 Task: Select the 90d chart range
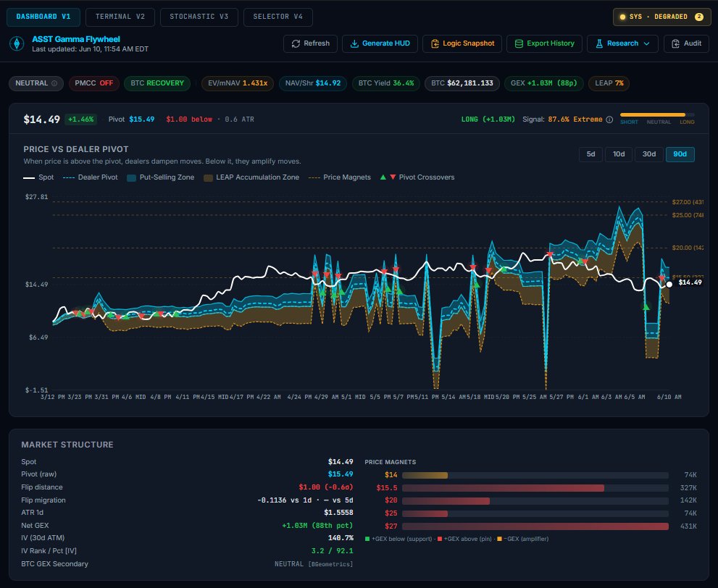680,154
